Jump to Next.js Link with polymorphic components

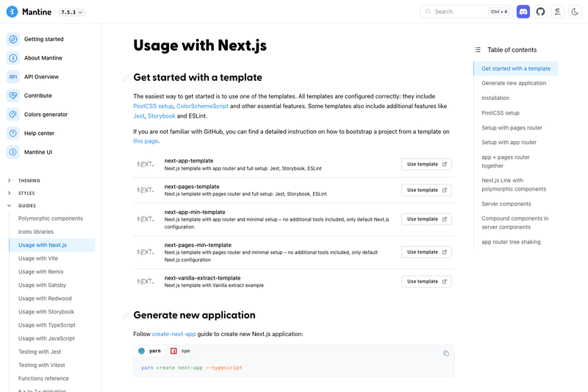coord(514,185)
